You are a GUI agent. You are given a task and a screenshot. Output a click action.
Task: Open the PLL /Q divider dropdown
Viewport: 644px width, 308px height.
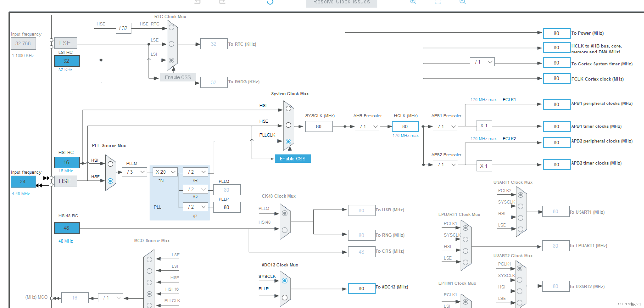[x=195, y=190]
